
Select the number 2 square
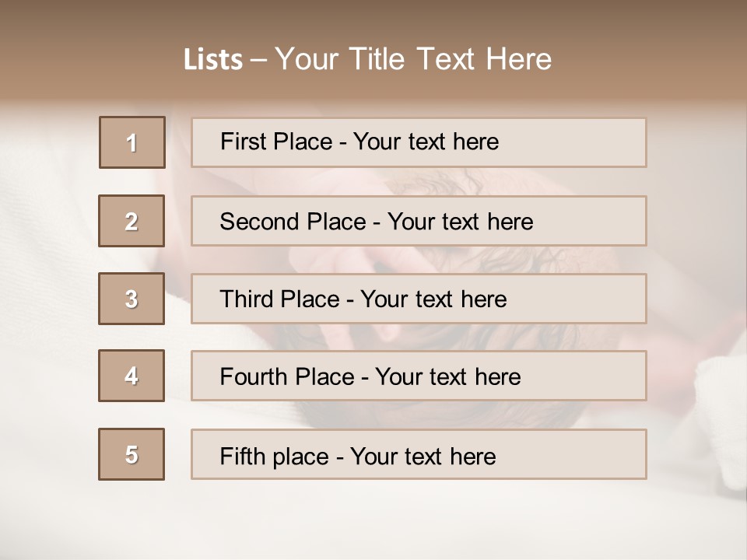pyautogui.click(x=132, y=221)
